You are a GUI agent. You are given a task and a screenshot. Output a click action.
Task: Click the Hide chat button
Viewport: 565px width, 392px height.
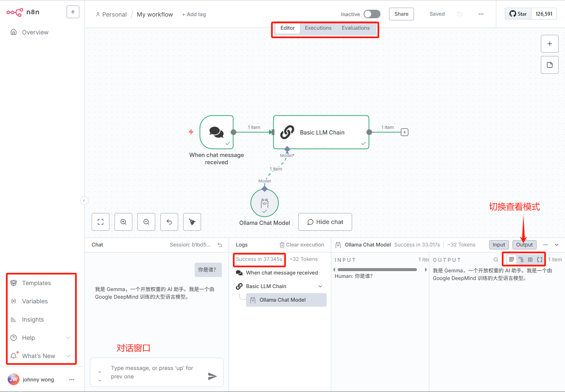tap(325, 222)
